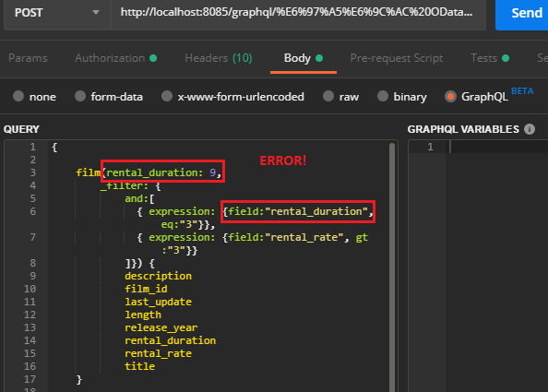Click 'rental_duration' on line 14
The image size is (548, 392).
point(170,340)
